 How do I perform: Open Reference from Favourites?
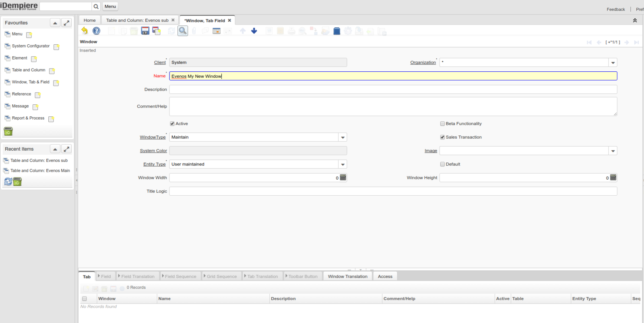pyautogui.click(x=21, y=94)
